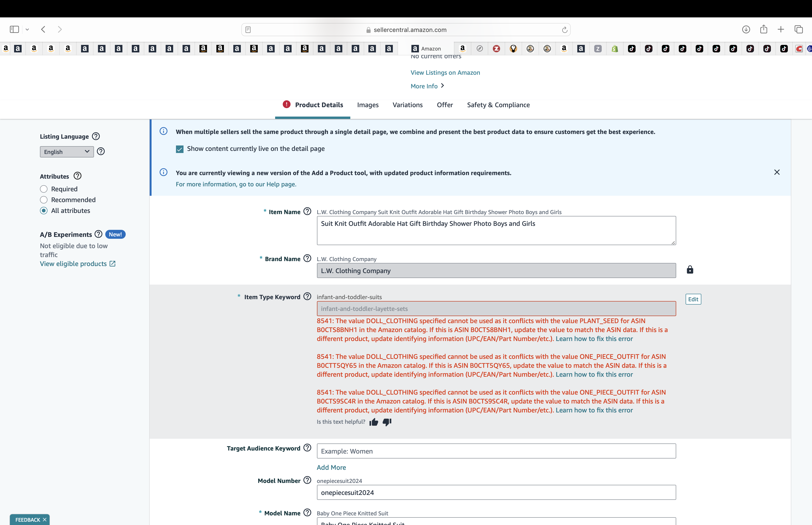Image resolution: width=812 pixels, height=525 pixels.
Task: Open fix link for PLANT_SEED error
Action: 594,339
